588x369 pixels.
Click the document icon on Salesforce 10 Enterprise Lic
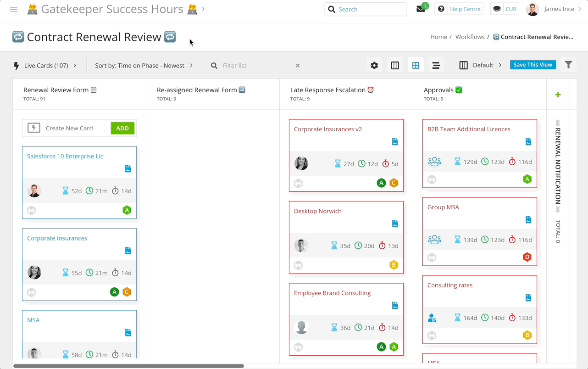pyautogui.click(x=128, y=168)
